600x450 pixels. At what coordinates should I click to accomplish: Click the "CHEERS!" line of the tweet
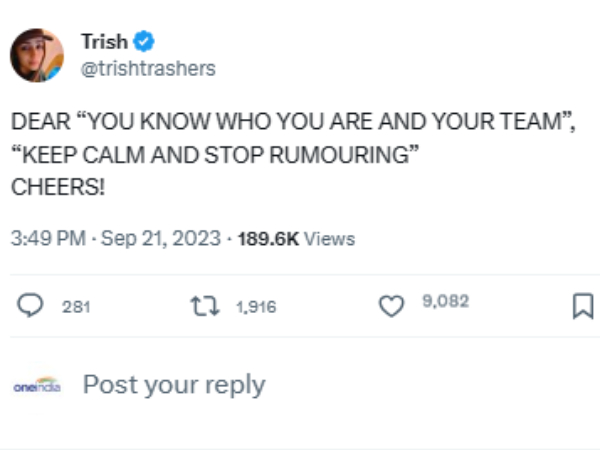57,186
